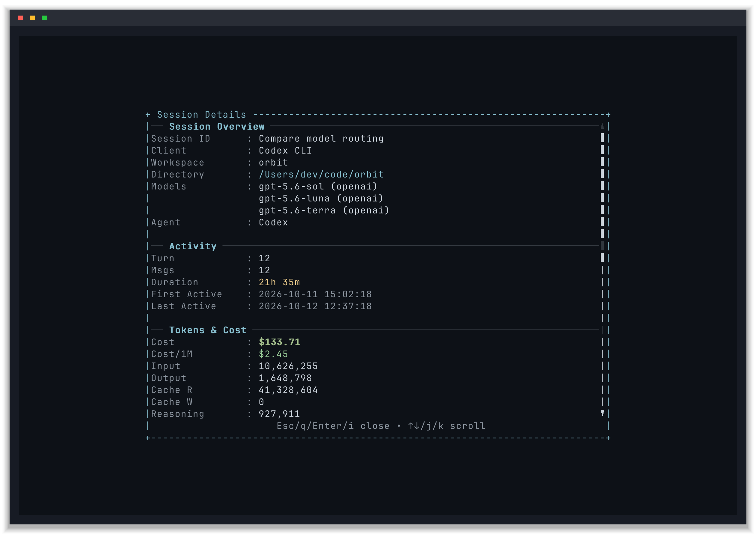Select the Activity section header
The height and width of the screenshot is (534, 756).
(x=193, y=246)
